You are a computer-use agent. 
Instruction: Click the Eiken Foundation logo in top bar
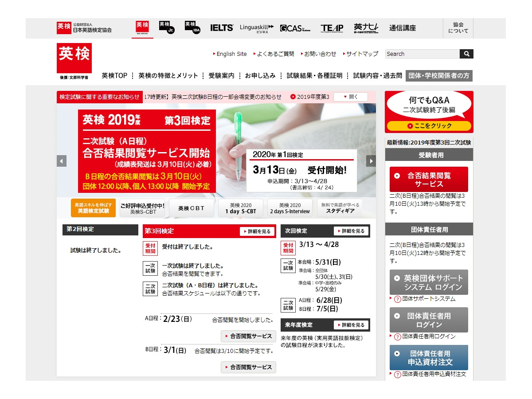tap(84, 28)
